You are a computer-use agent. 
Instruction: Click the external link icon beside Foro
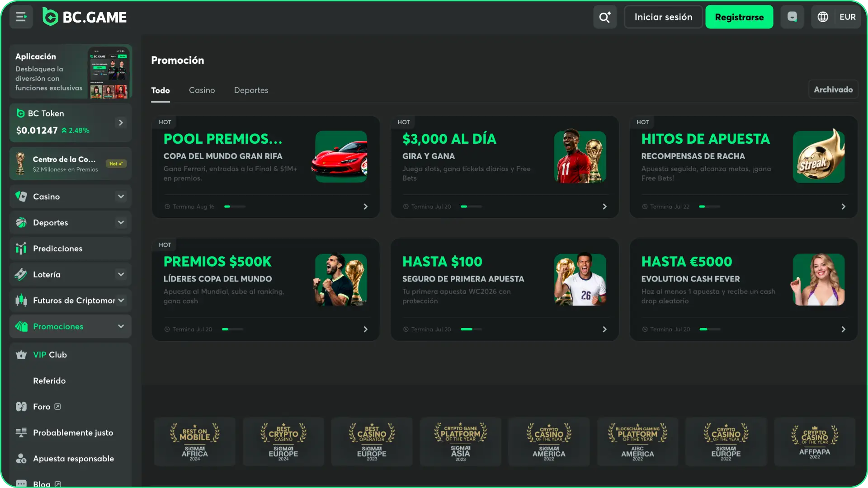[x=57, y=407]
